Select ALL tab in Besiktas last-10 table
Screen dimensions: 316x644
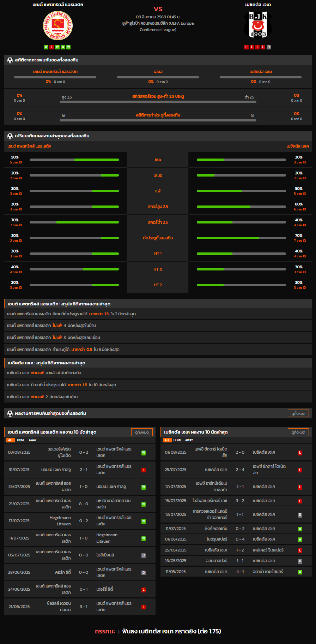tap(167, 440)
